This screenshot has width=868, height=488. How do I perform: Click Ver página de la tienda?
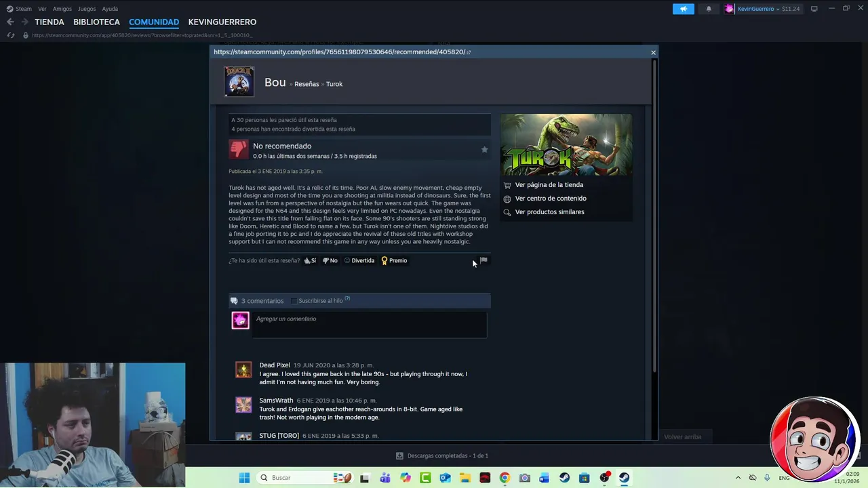point(549,185)
